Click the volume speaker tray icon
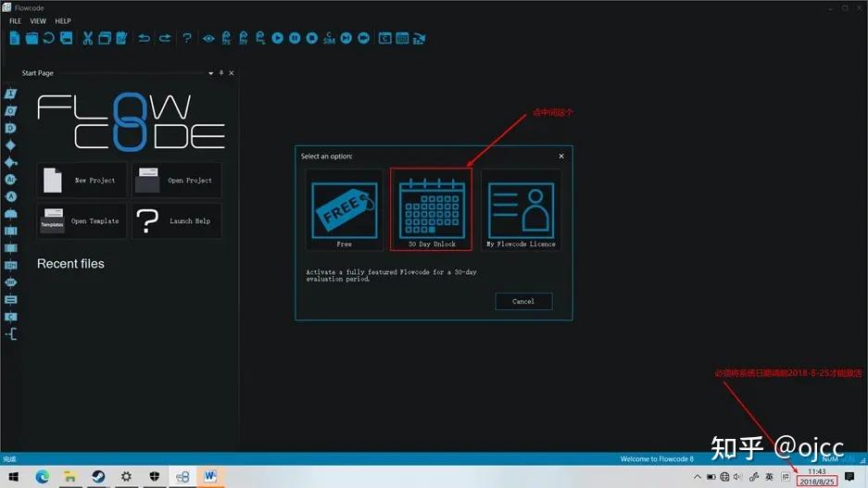 pos(737,476)
